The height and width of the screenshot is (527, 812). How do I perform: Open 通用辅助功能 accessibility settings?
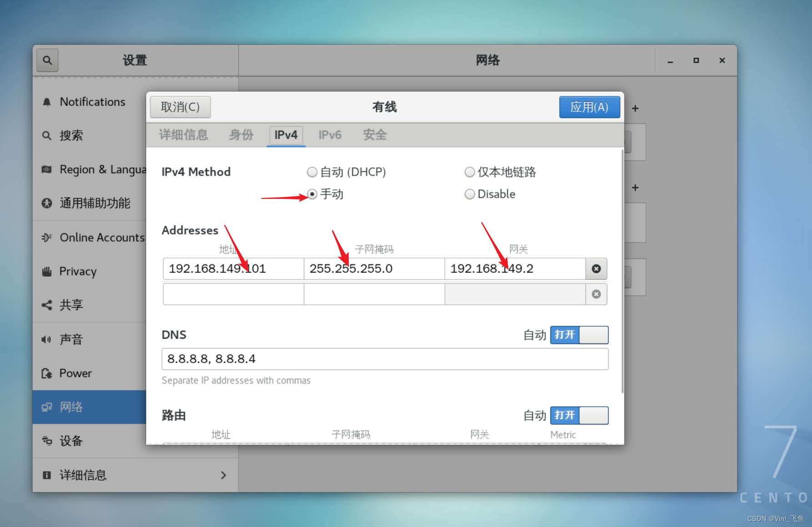coord(95,203)
